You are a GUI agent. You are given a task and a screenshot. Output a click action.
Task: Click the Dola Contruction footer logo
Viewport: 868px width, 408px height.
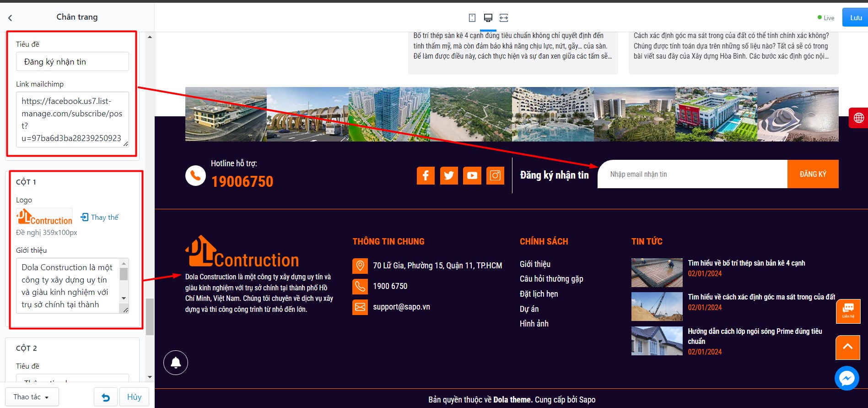click(242, 251)
